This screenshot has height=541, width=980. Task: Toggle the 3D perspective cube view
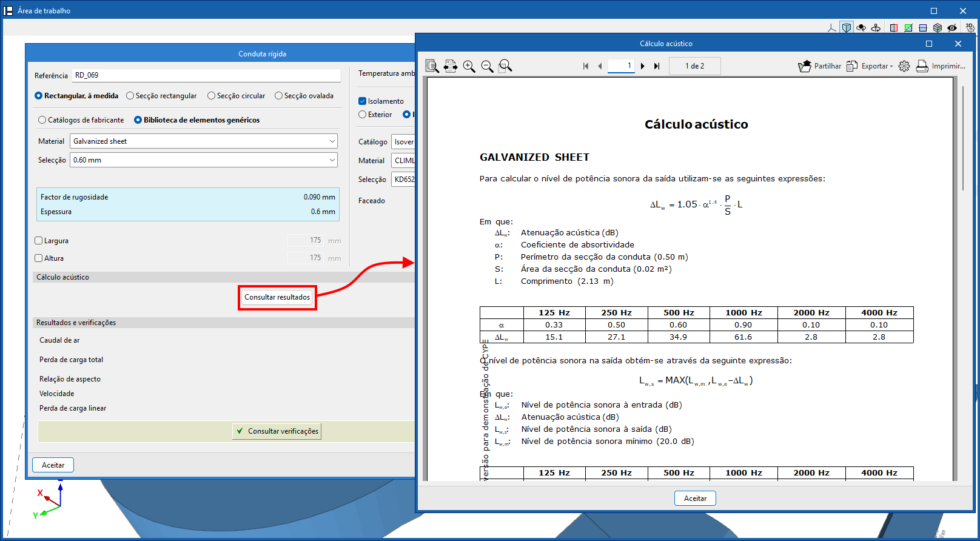point(847,28)
